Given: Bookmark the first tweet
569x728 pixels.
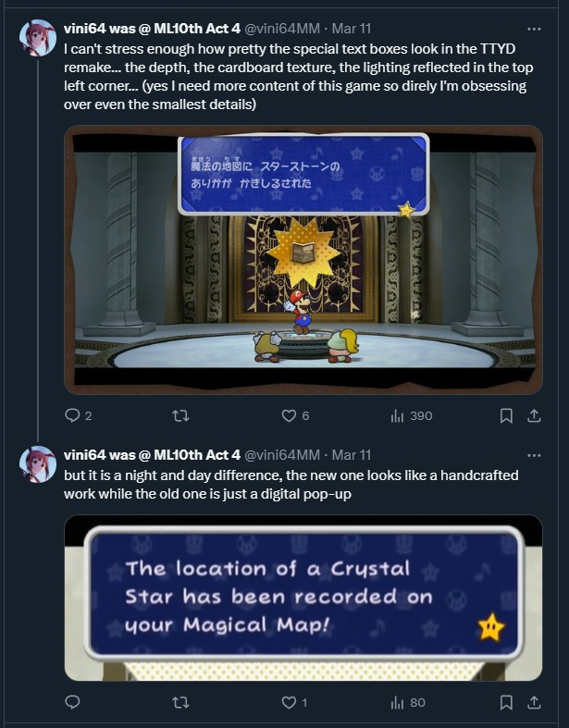Looking at the screenshot, I should (x=506, y=415).
